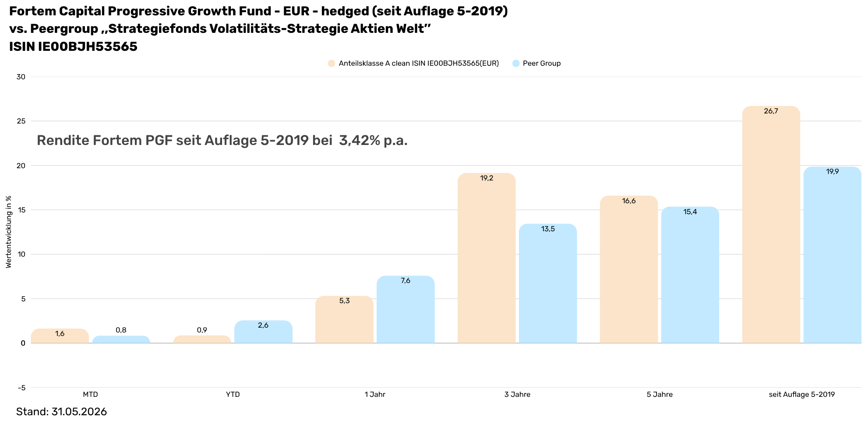This screenshot has width=868, height=424.
Task: Select the peach 5 Jahre bar valued 16,6
Action: (629, 269)
